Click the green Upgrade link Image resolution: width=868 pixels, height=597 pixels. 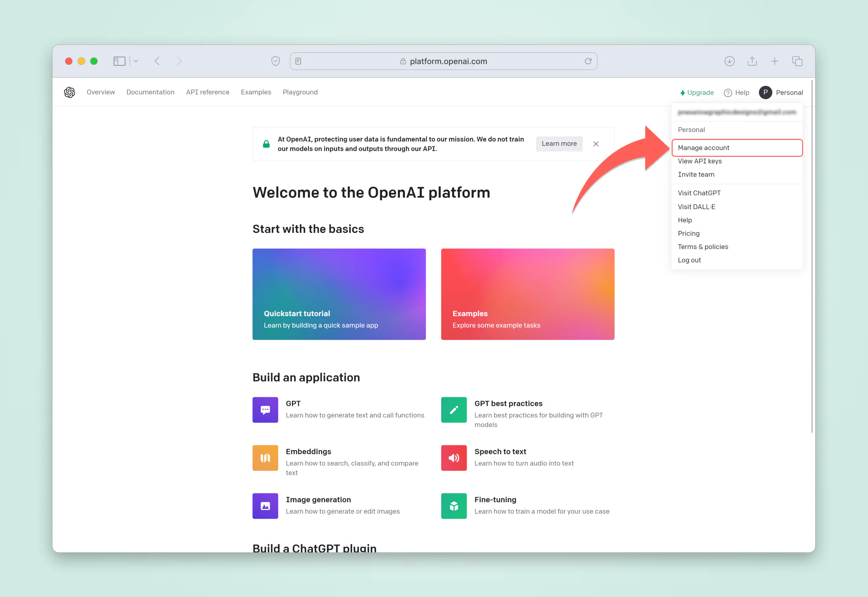click(696, 92)
